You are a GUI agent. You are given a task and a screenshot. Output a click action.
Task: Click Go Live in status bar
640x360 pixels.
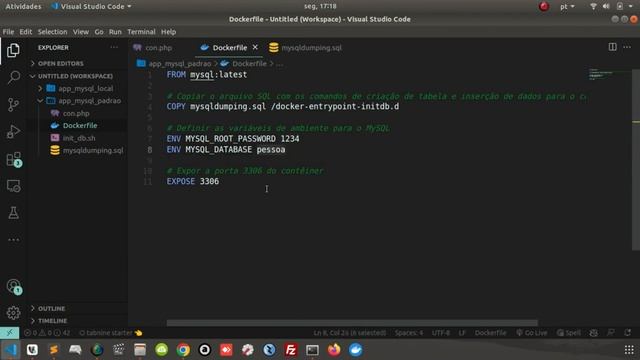(531, 333)
